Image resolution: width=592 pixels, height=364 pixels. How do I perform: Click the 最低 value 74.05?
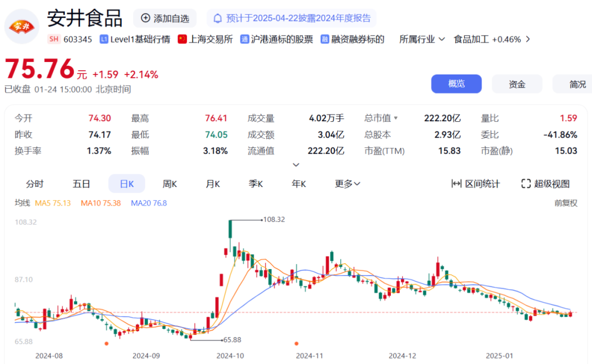point(216,134)
